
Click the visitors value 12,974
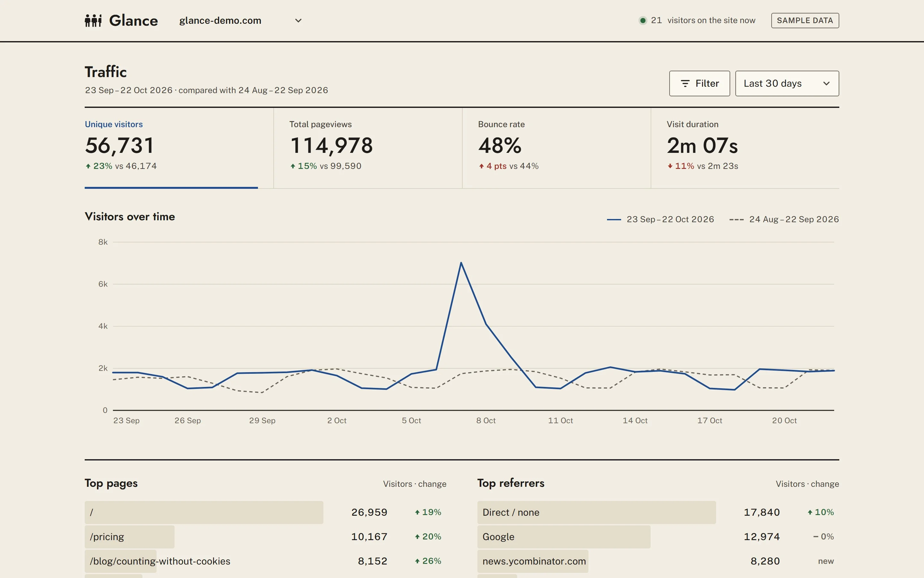pos(762,537)
